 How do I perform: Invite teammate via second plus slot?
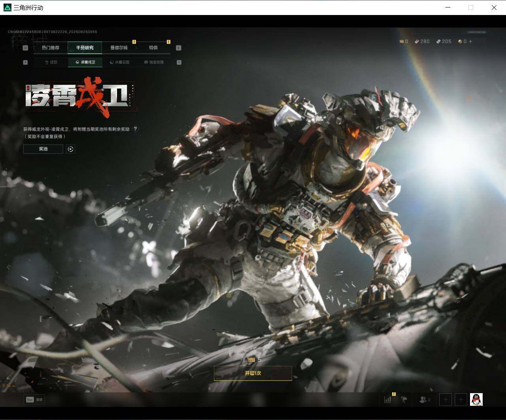461,399
